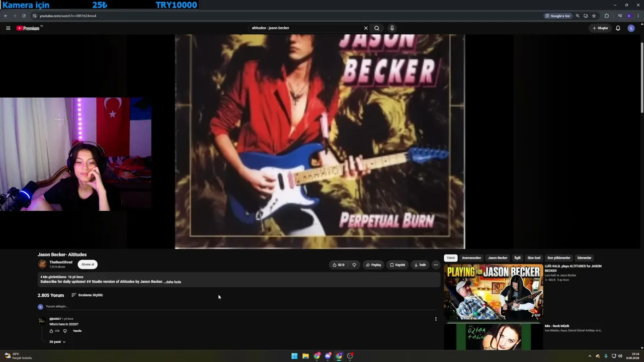Click the "Jason Becker- Altitudes" video title
Screen dimensions: 644x362
[x=62, y=254]
